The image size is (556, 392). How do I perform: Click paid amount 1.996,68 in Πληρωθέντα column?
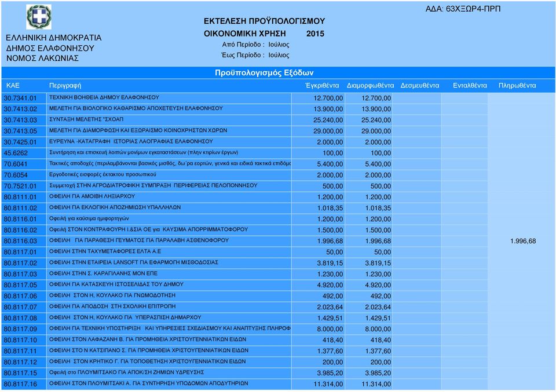522,241
